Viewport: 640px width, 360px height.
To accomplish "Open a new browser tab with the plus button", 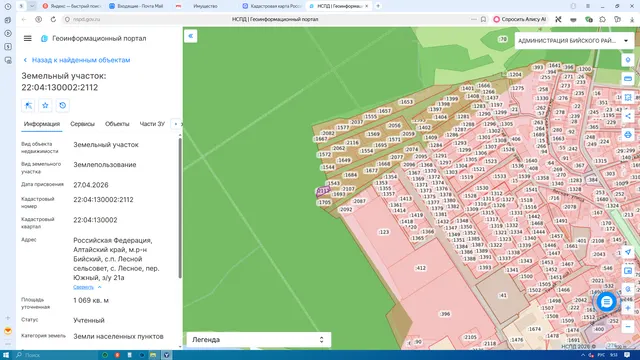I will [x=378, y=6].
